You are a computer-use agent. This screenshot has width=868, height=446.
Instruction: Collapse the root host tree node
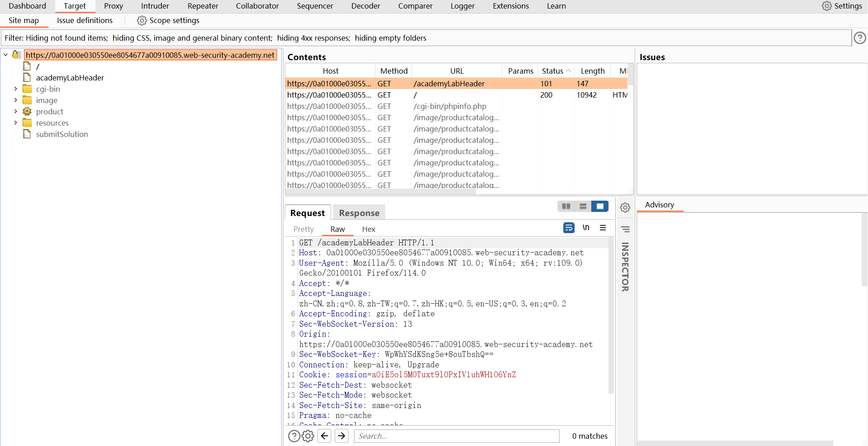(x=5, y=55)
